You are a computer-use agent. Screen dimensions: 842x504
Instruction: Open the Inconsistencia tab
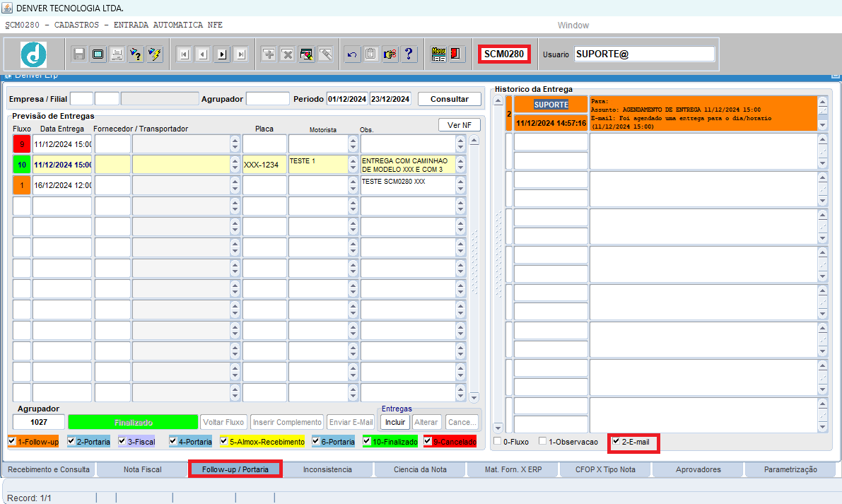point(327,469)
